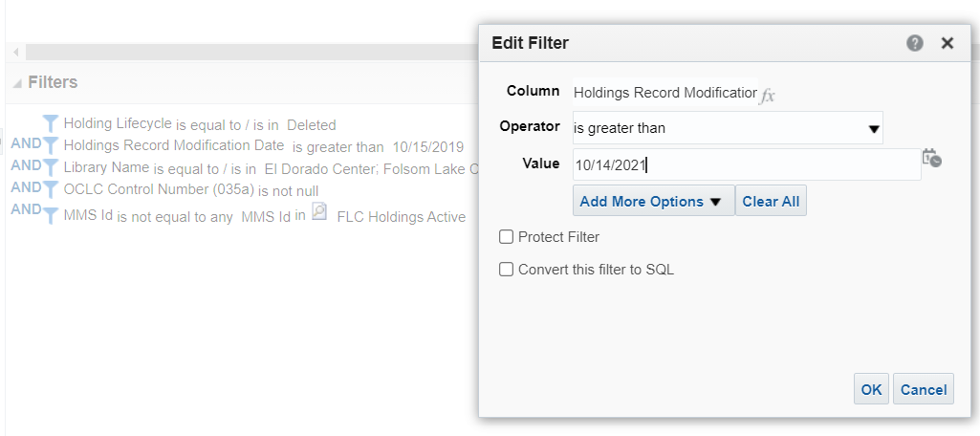Enable the Protect Filter checkbox

tap(506, 237)
